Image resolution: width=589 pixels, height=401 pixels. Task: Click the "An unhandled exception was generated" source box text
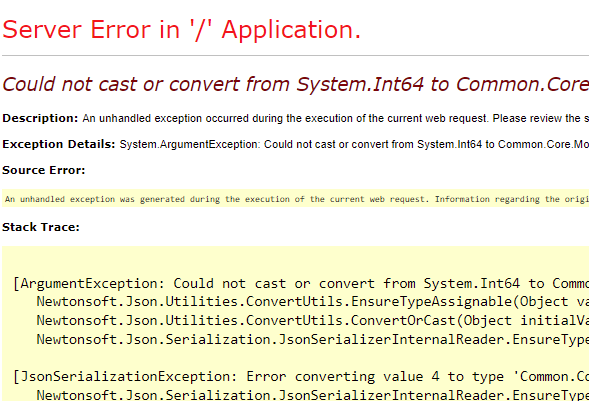point(297,199)
